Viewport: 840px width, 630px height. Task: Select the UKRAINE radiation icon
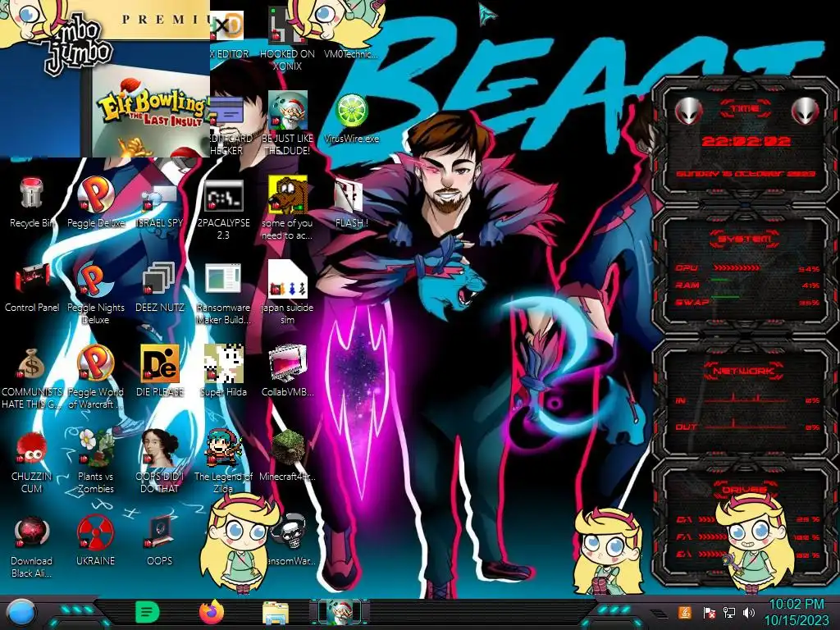point(95,533)
